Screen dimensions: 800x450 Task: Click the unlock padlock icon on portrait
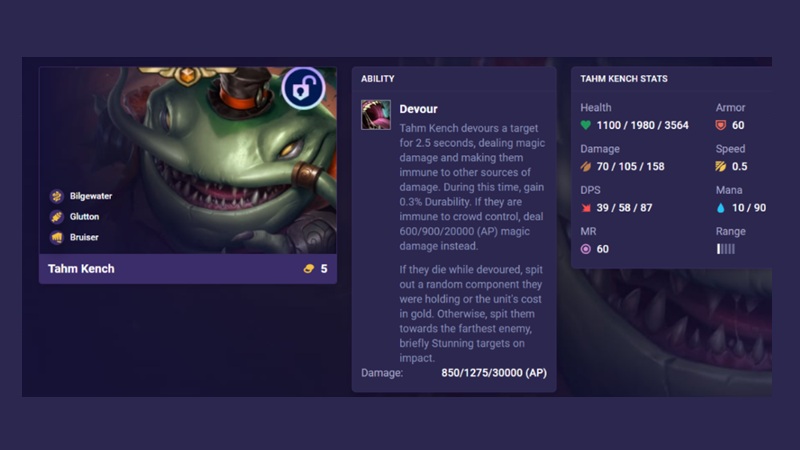tap(303, 88)
